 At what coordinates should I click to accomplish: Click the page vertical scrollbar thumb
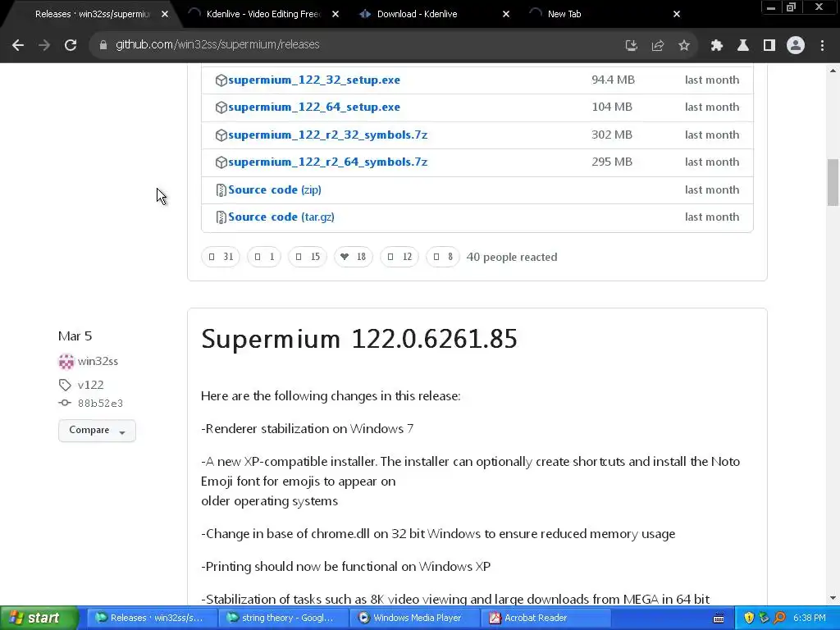833,182
